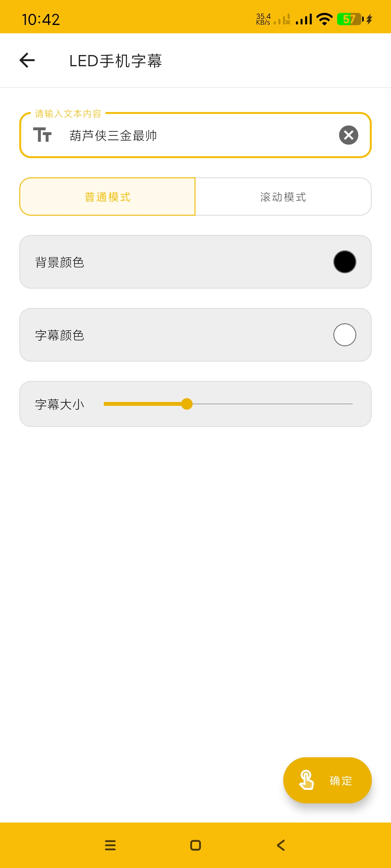
Task: Switch to 滚动模式 tab
Action: pyautogui.click(x=283, y=197)
